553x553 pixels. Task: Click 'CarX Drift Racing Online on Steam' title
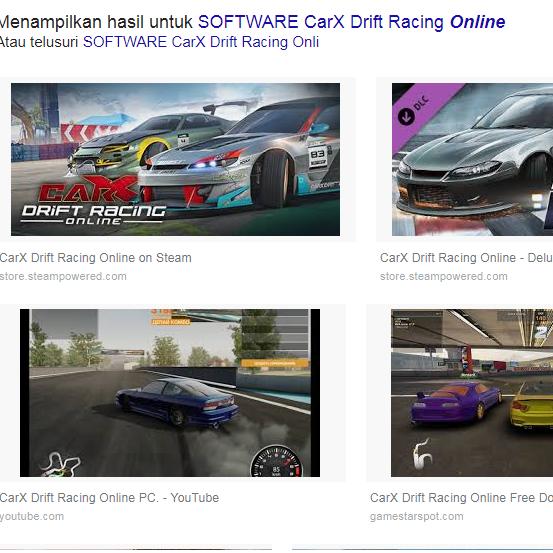[96, 258]
